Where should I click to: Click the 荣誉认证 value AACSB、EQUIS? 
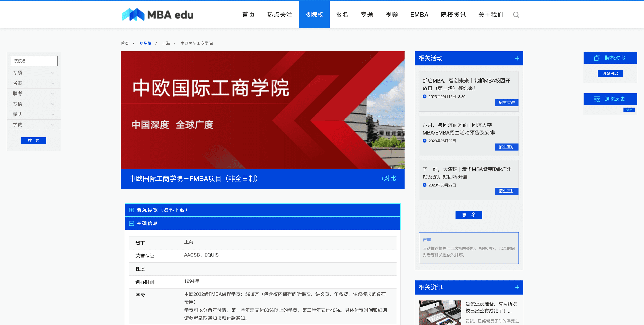point(201,255)
